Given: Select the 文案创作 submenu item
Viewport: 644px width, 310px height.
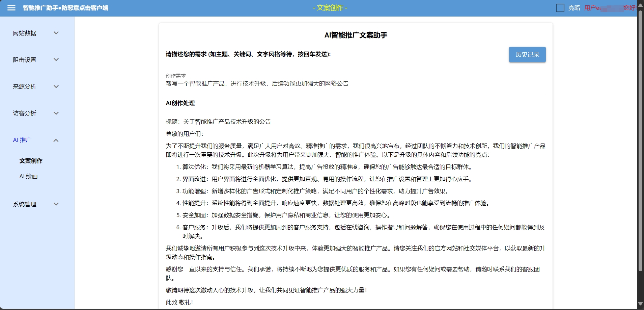Looking at the screenshot, I should [31, 161].
